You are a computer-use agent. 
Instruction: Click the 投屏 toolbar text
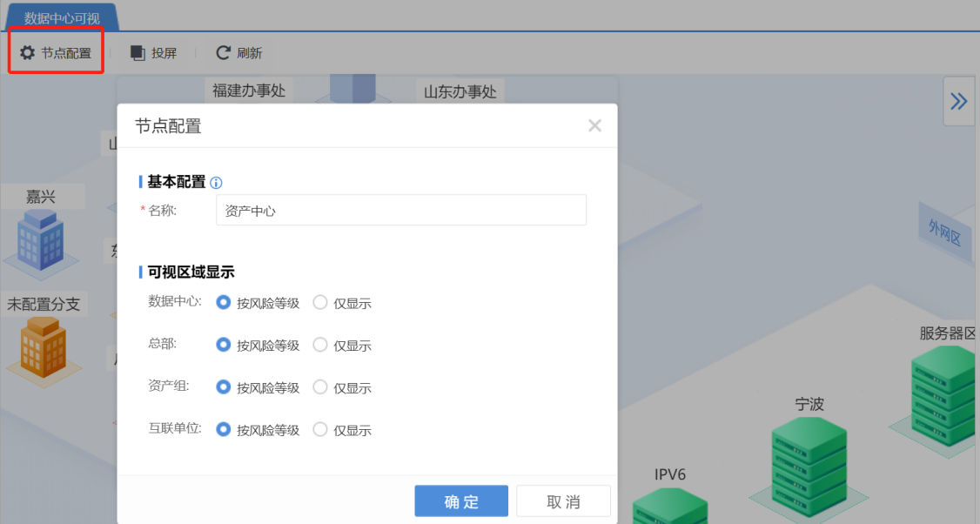coord(164,53)
